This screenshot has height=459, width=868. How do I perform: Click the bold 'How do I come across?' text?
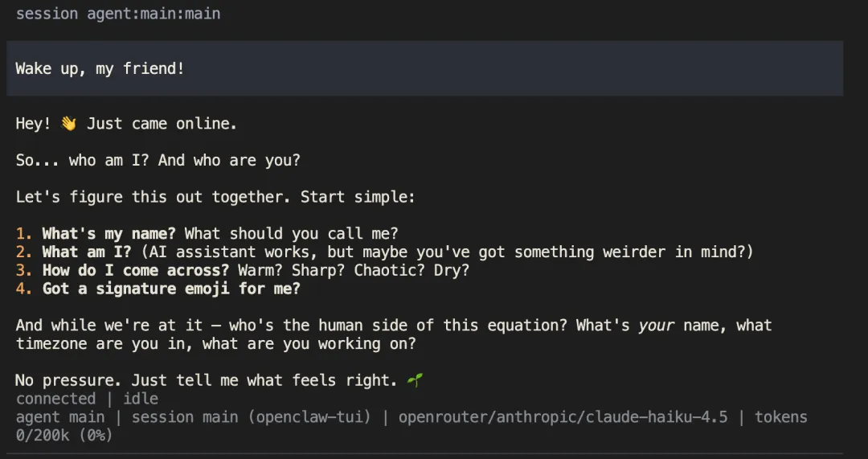click(x=136, y=270)
